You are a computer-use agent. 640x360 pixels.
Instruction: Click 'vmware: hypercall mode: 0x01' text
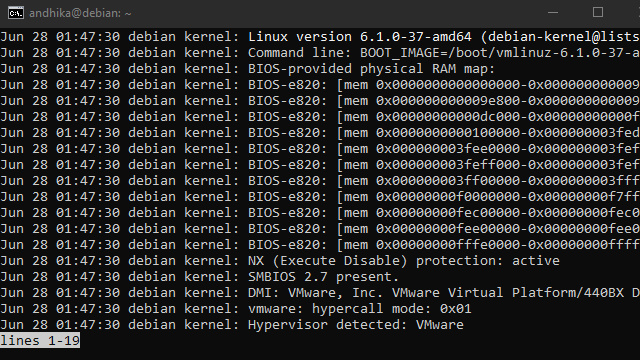coord(360,309)
